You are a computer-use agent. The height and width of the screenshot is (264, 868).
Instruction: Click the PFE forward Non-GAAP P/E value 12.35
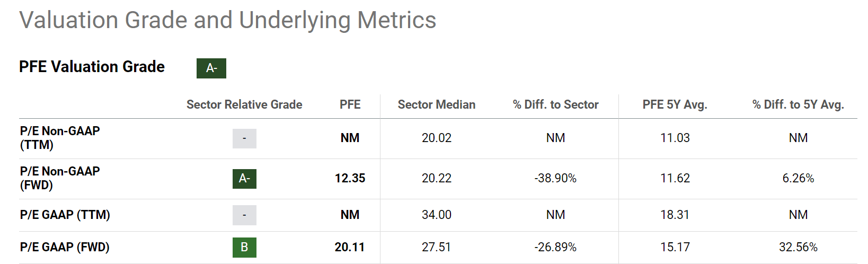pos(350,179)
